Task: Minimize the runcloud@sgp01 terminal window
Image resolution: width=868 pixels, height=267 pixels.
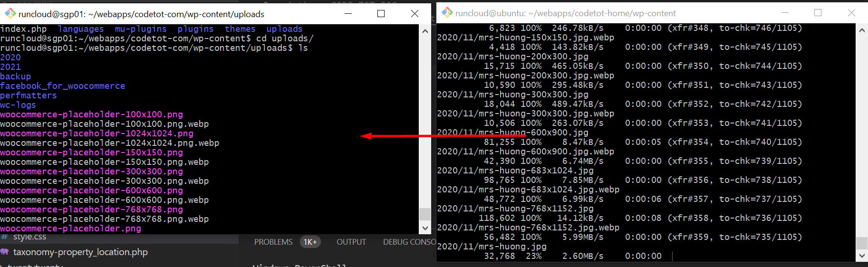Action: (348, 13)
